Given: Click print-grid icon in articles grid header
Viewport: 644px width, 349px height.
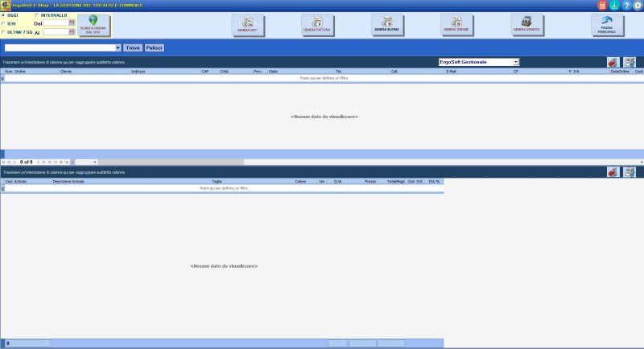Looking at the screenshot, I should 630,172.
